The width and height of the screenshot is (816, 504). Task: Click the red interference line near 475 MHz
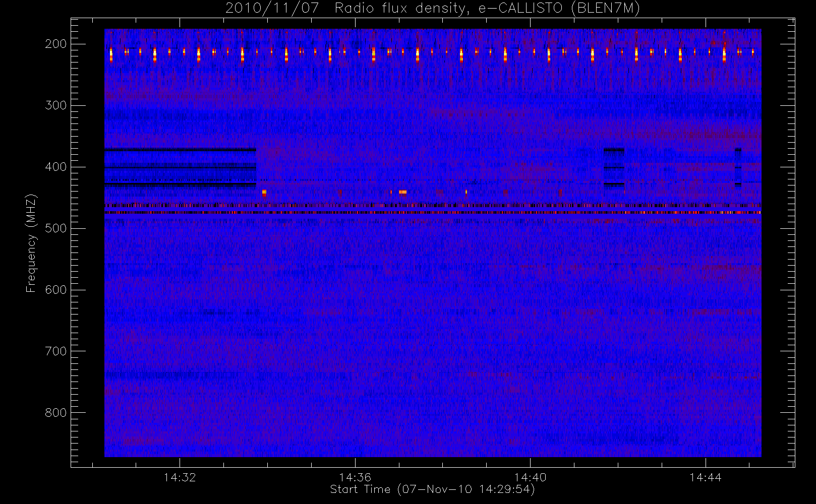tap(433, 213)
